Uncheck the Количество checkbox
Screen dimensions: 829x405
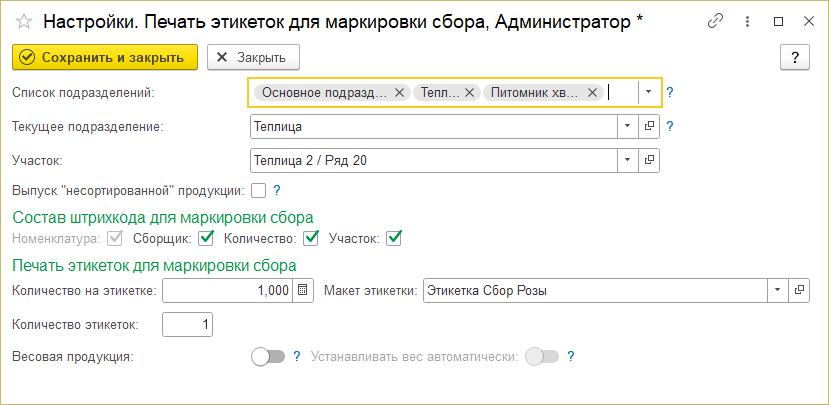tap(311, 238)
